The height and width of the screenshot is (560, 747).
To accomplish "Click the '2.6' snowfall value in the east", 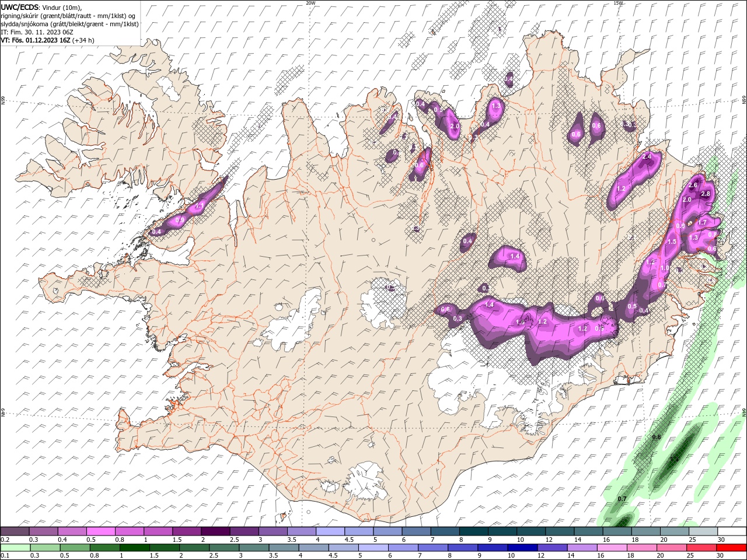I will coord(693,185).
